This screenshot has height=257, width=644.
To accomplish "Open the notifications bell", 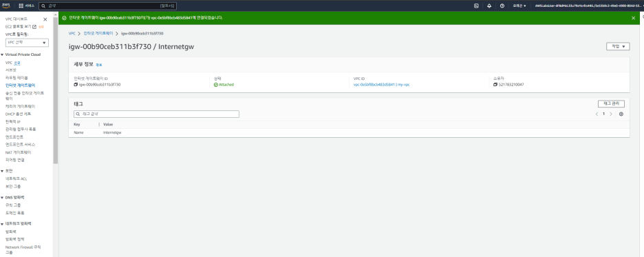I will pyautogui.click(x=489, y=6).
